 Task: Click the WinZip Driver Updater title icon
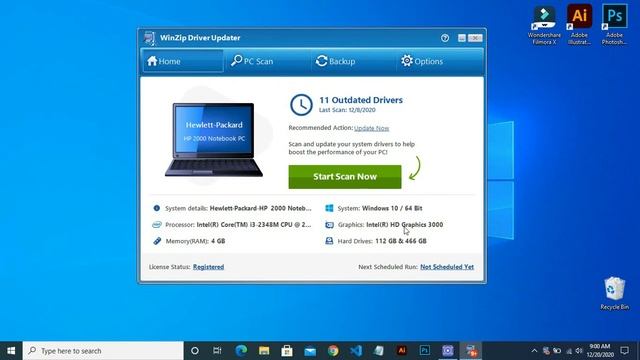(x=149, y=38)
